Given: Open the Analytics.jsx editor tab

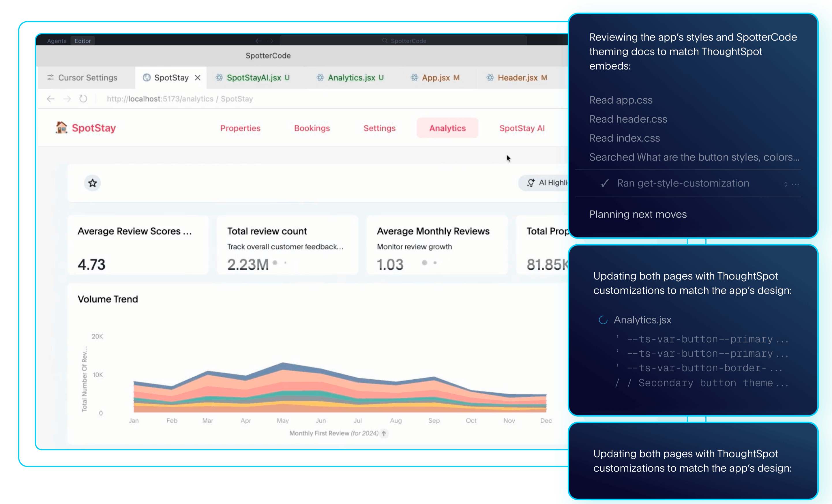Looking at the screenshot, I should [351, 78].
